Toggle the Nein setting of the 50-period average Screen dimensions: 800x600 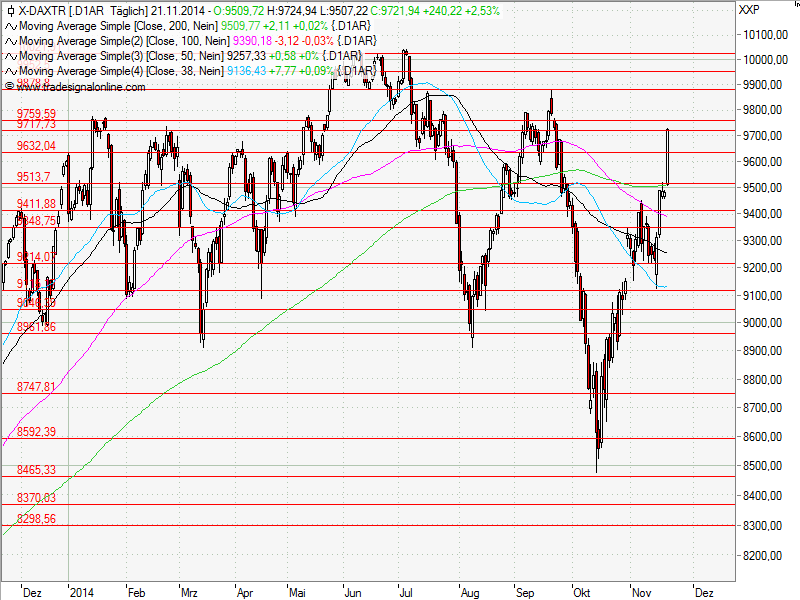click(210, 56)
